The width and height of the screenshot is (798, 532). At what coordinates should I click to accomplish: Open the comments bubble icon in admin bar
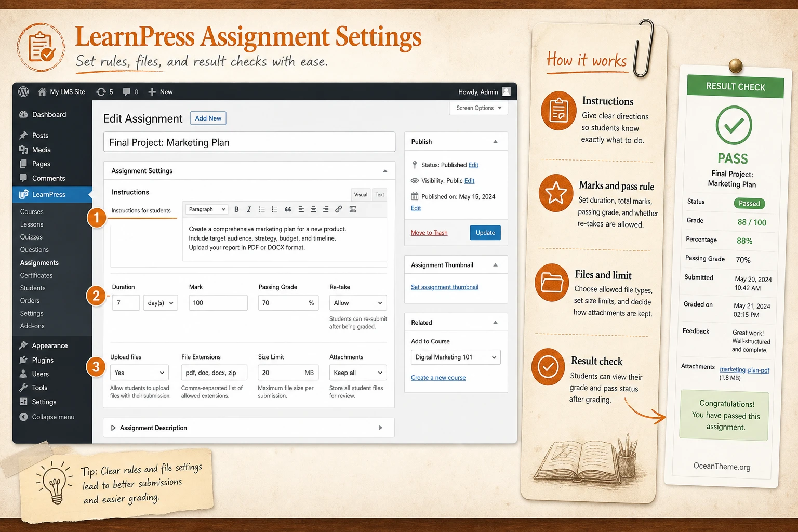(127, 91)
